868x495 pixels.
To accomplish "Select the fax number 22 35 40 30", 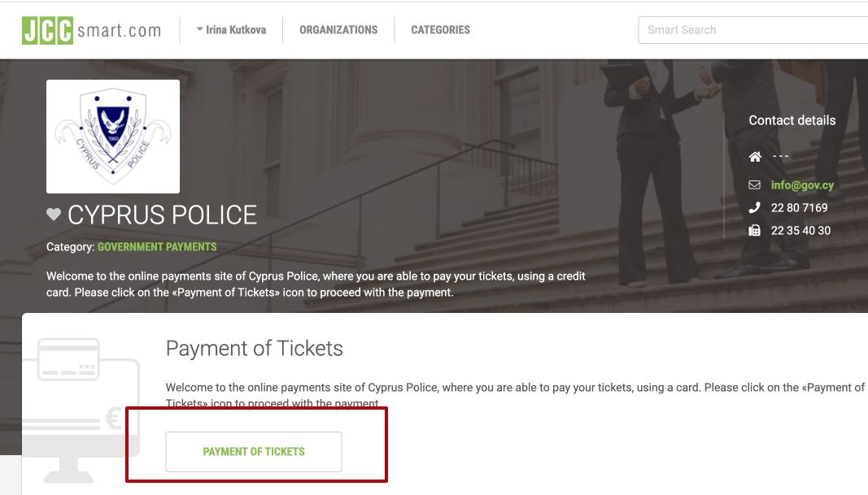I will pyautogui.click(x=800, y=231).
